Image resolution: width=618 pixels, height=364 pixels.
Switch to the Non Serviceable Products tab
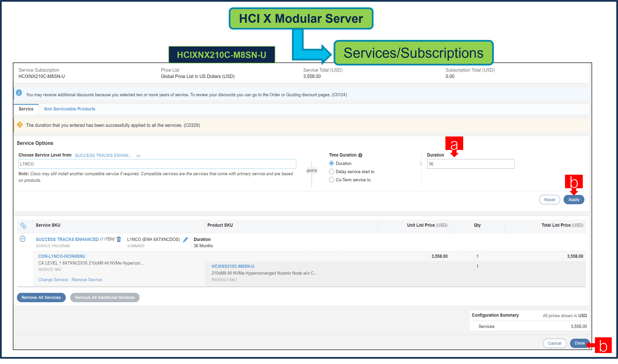click(70, 109)
